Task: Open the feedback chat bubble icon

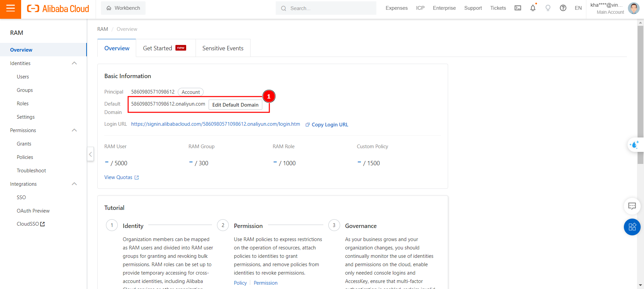Action: [x=632, y=206]
